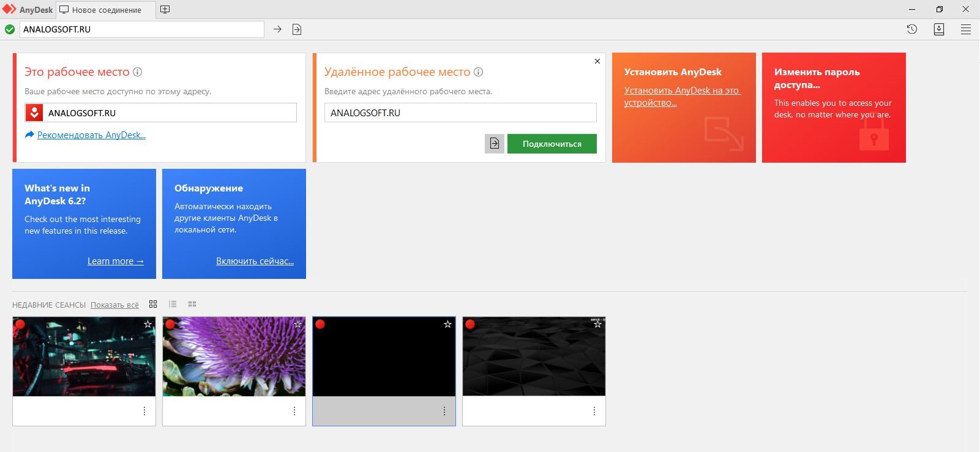Viewport: 980px width, 452px height.
Task: Favorite the car wallpaper session with star
Action: point(148,324)
